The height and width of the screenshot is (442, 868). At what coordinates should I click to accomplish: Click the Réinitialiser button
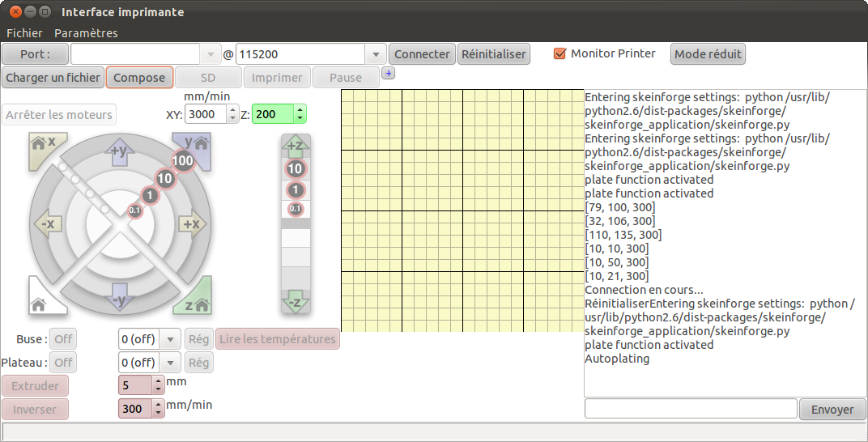pyautogui.click(x=494, y=54)
